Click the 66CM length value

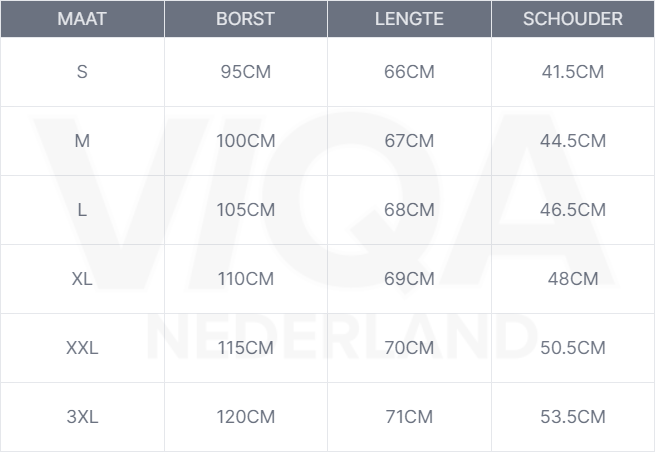click(x=409, y=72)
